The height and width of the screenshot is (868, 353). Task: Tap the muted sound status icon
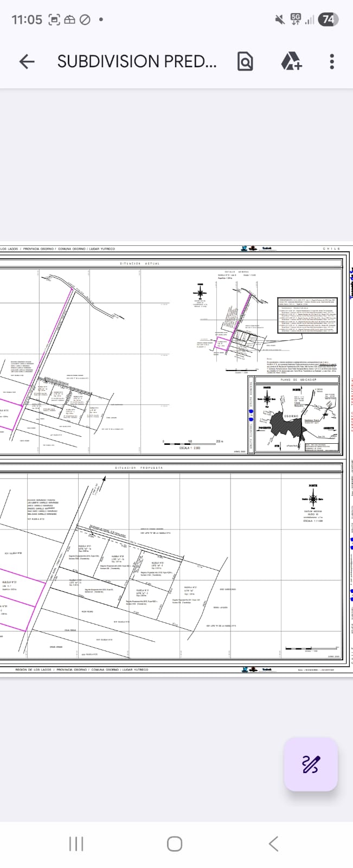coord(280,20)
